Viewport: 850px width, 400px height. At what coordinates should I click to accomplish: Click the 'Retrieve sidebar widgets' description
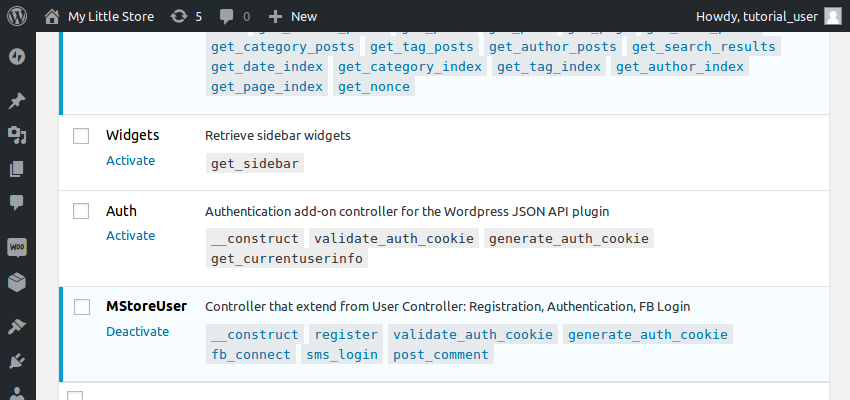point(278,136)
